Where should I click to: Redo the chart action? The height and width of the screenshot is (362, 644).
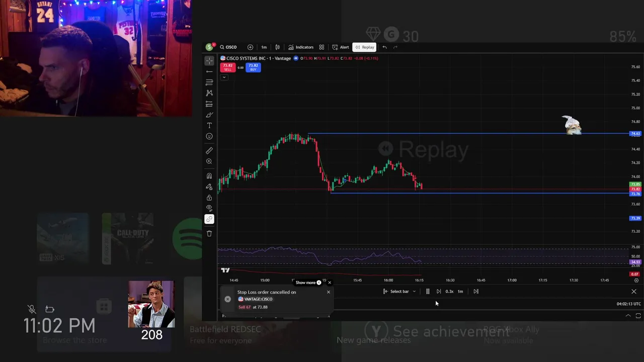[395, 47]
